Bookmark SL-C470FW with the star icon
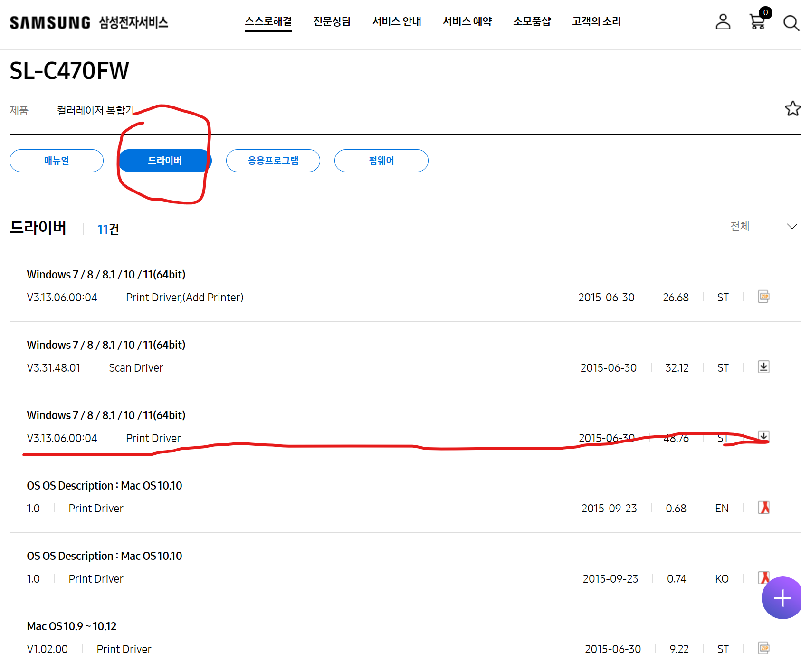Screen dimensions: 801x672 pos(792,108)
